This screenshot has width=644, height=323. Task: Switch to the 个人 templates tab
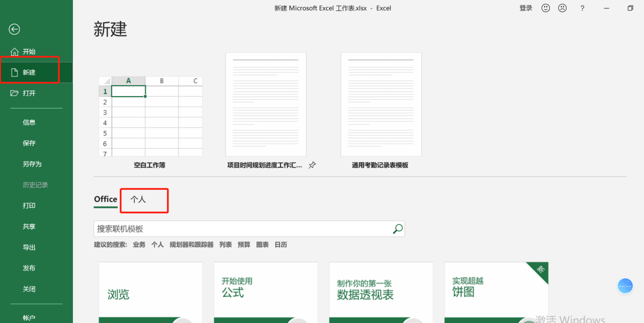[138, 199]
